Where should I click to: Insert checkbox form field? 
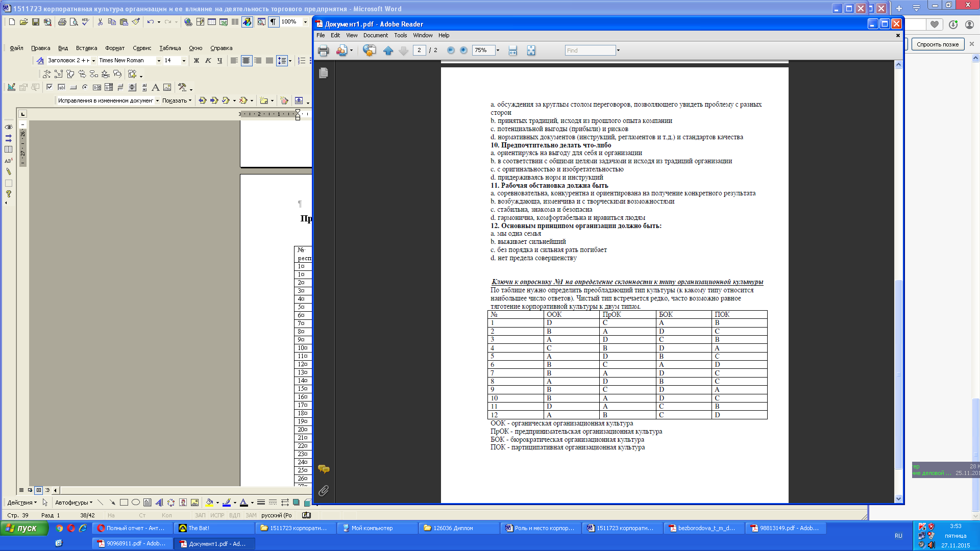50,87
